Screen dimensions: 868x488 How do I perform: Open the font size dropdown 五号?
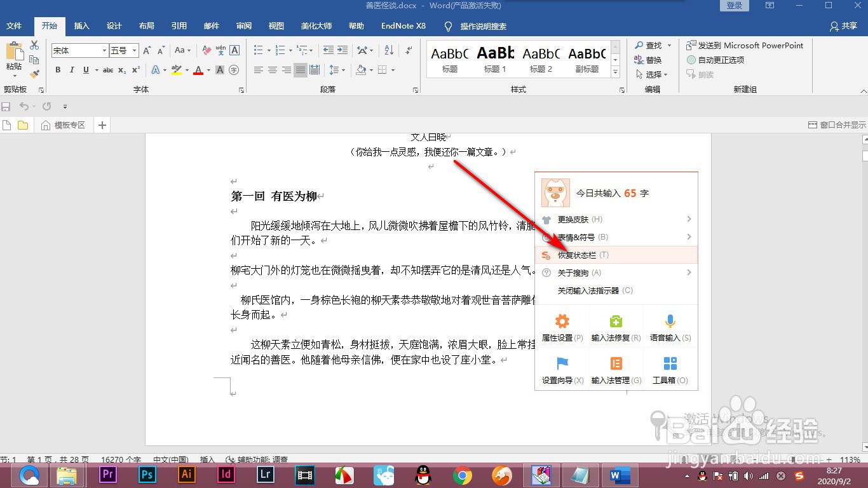(135, 50)
